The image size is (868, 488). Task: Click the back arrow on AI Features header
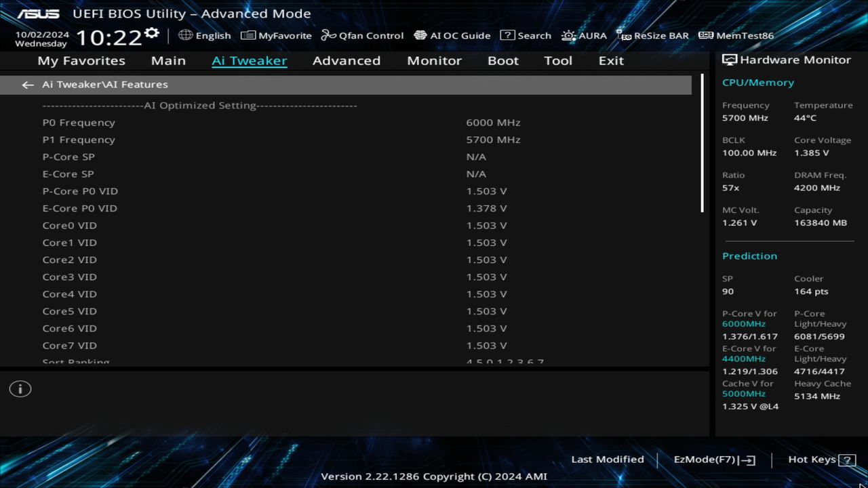27,84
